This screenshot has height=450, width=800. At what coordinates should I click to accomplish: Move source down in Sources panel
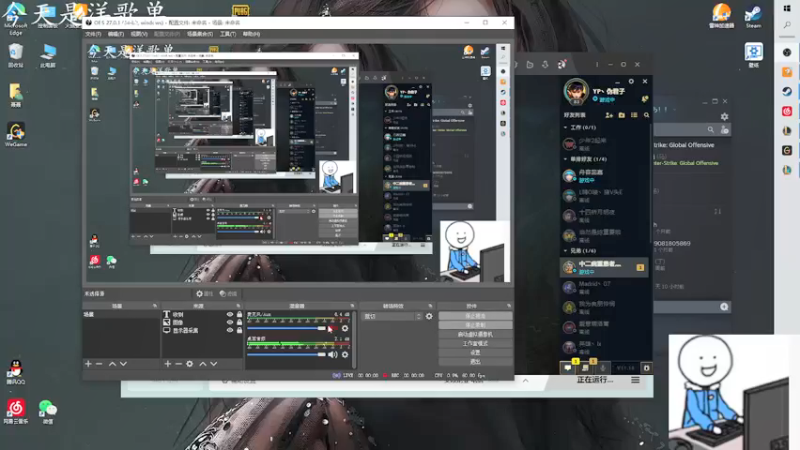click(x=214, y=364)
